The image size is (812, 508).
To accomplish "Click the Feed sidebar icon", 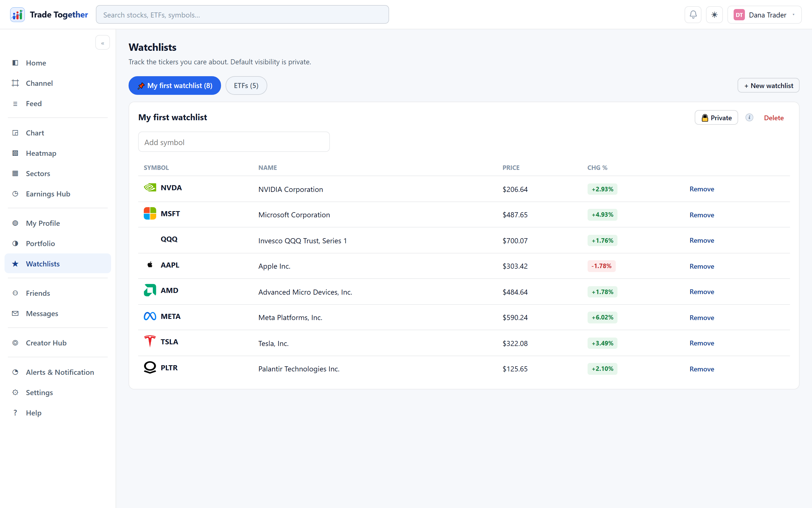I will 16,104.
